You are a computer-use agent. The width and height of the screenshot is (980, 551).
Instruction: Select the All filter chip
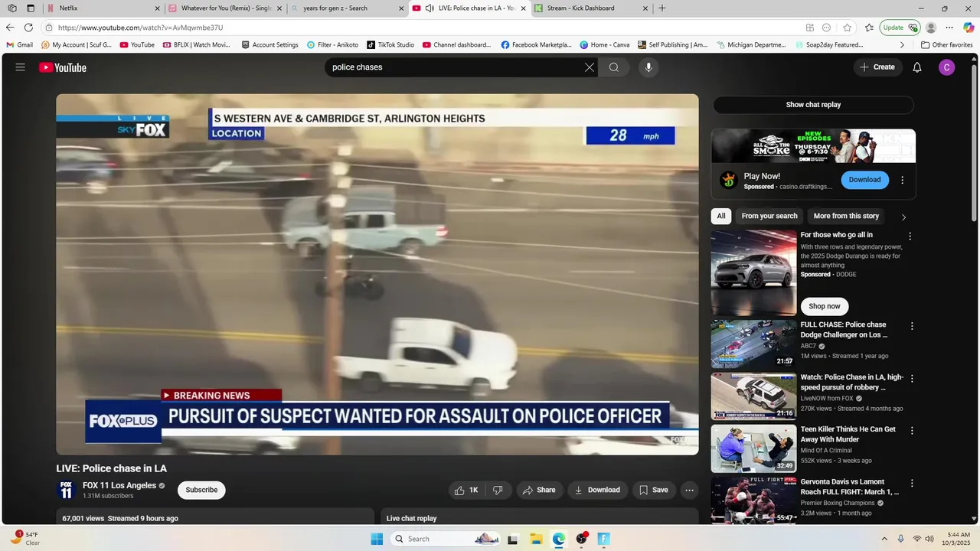click(721, 216)
